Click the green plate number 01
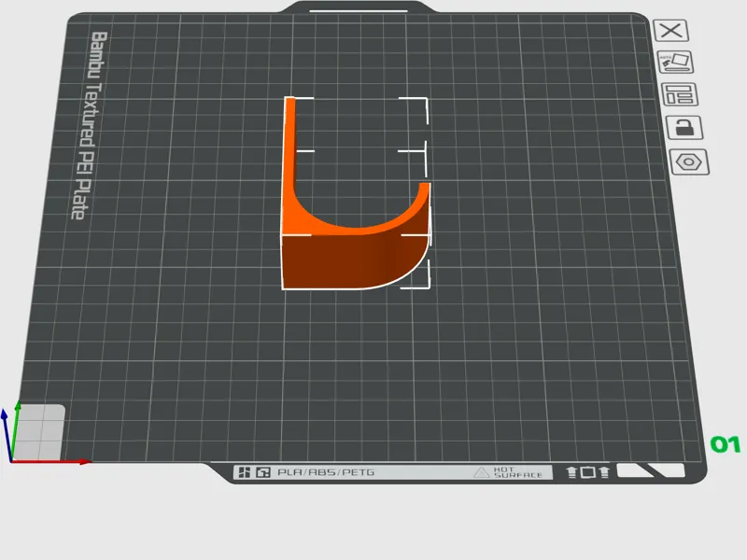This screenshot has height=560, width=747. [x=726, y=445]
